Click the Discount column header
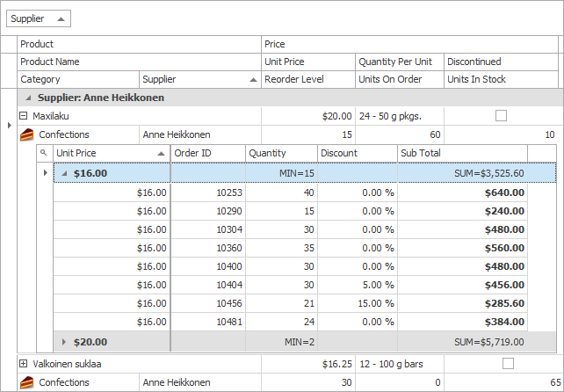This screenshot has width=564, height=392. coord(357,153)
